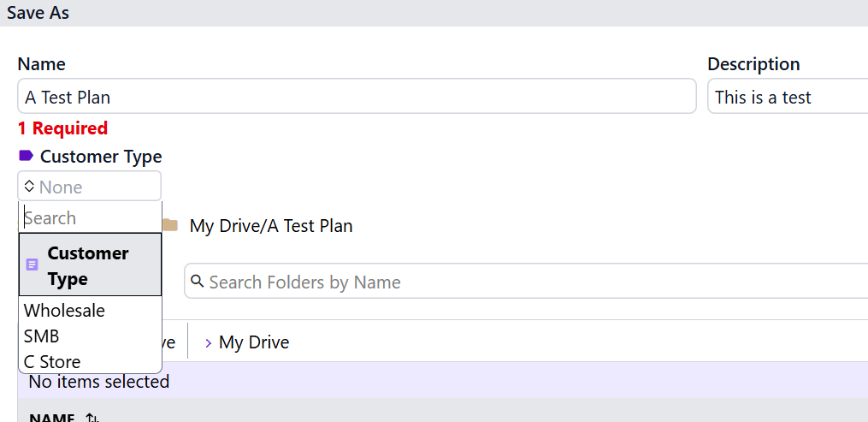Viewport: 868px width, 422px height.
Task: Focus the Name field containing A Test Plan
Action: pyautogui.click(x=356, y=97)
